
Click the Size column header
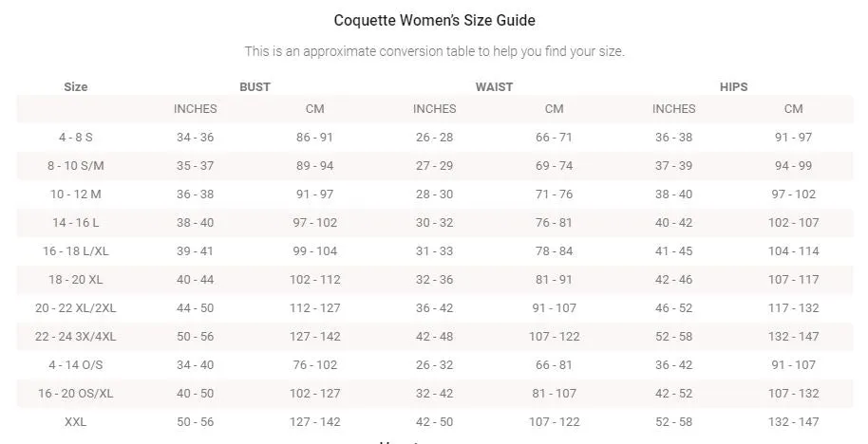pos(76,87)
